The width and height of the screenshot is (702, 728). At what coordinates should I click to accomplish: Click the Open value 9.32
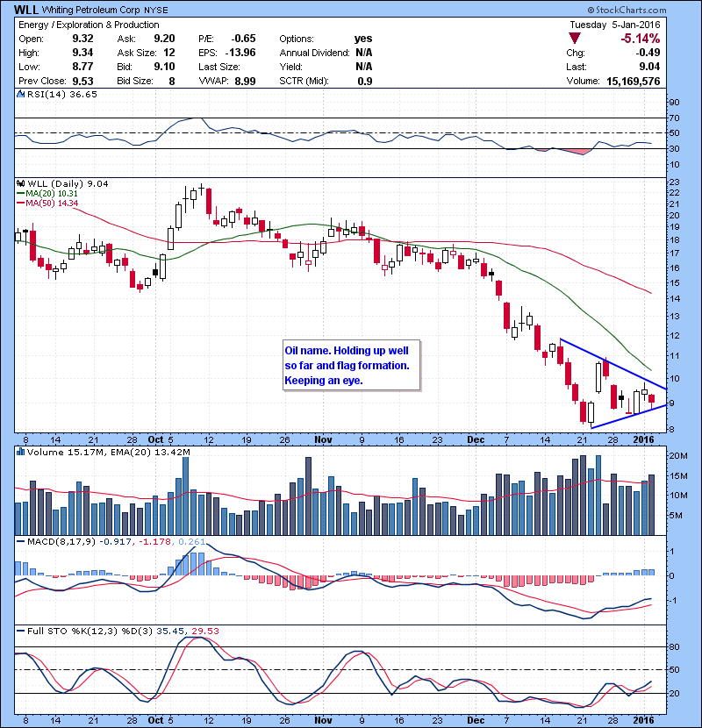82,39
